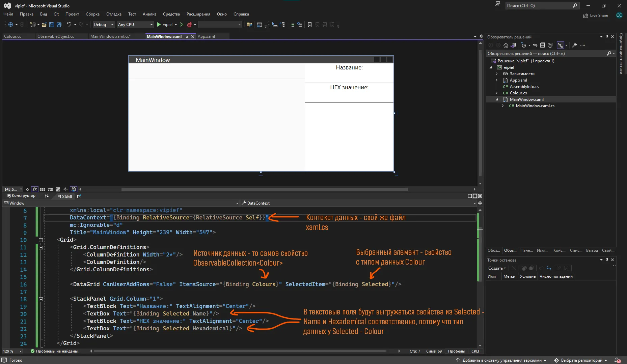
Task: Toggle nested files view in Solution Explorer
Action: [561, 45]
